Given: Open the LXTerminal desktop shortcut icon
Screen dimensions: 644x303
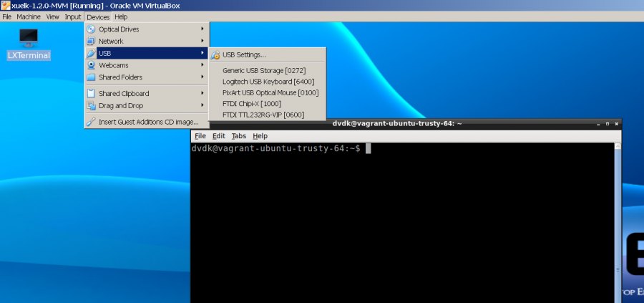Looking at the screenshot, I should (29, 37).
